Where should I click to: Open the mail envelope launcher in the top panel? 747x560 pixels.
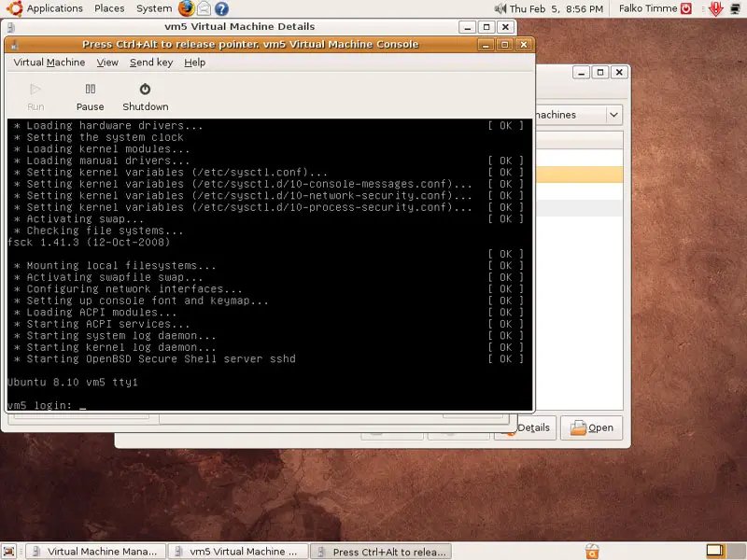204,8
